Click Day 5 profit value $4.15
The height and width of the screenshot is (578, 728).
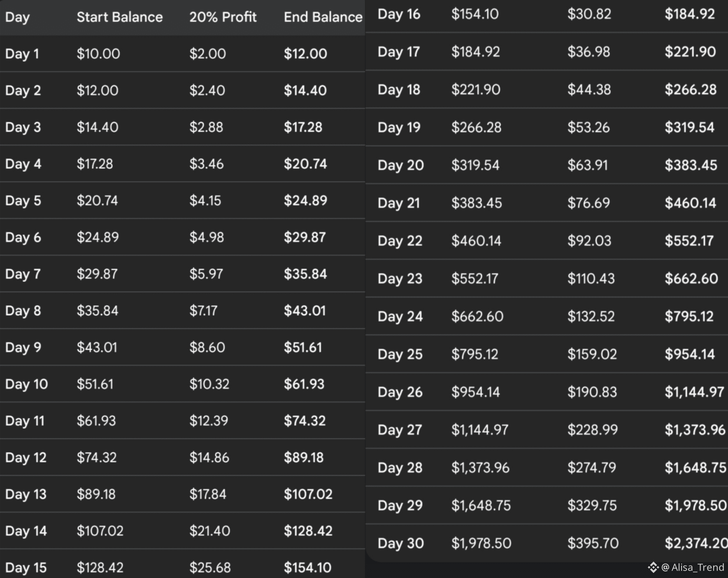(x=205, y=201)
